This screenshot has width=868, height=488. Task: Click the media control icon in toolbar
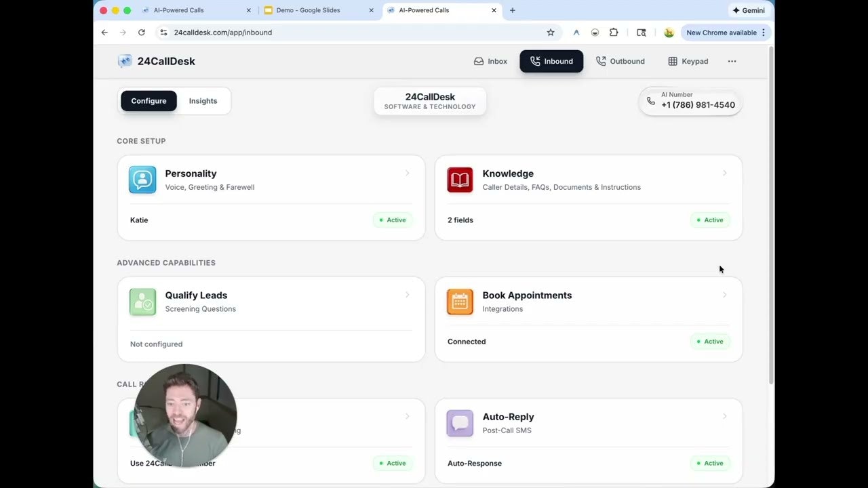642,33
